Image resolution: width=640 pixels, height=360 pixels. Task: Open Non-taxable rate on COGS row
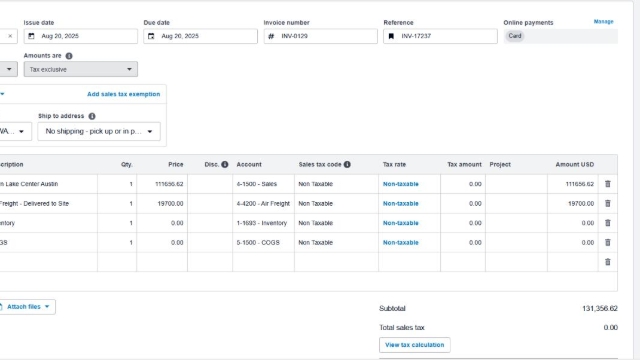click(401, 243)
